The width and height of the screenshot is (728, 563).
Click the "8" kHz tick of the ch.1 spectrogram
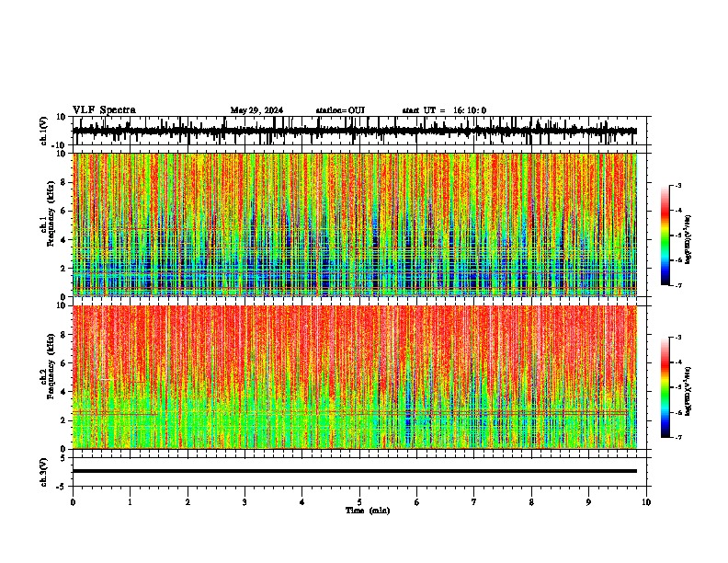tap(63, 182)
